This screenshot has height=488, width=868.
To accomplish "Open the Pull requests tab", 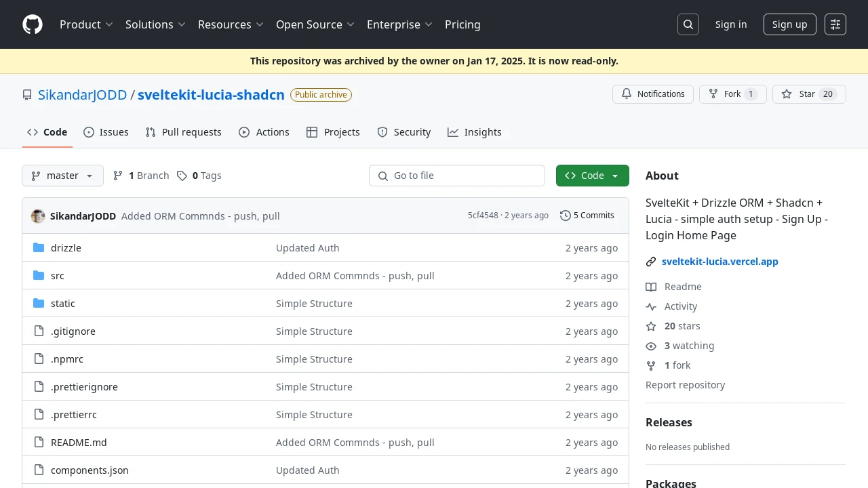I will tap(184, 132).
